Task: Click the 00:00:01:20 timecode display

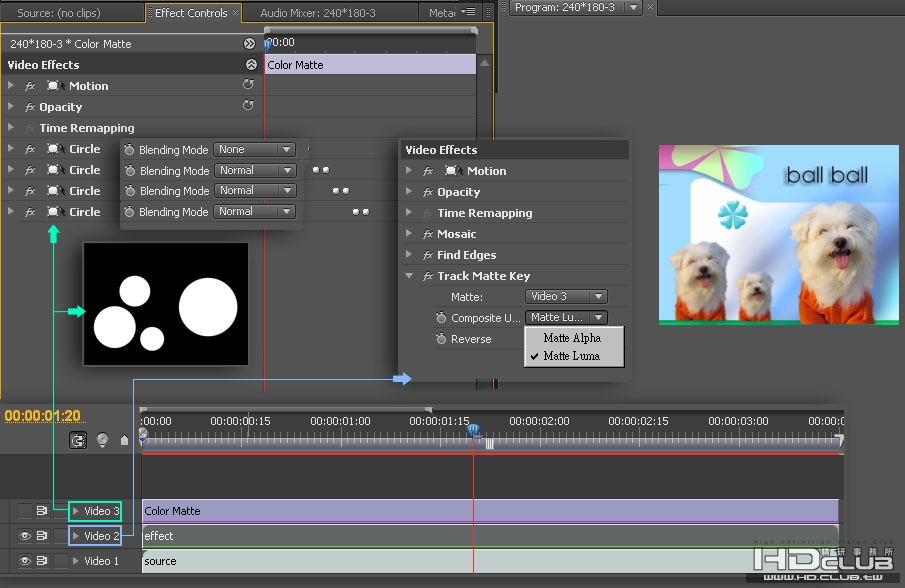Action: point(42,415)
